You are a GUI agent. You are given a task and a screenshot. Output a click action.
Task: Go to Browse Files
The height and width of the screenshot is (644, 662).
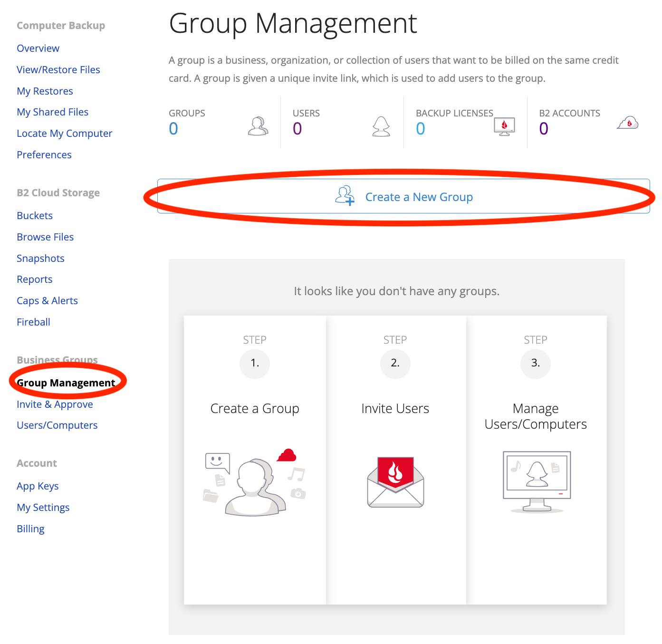(x=45, y=237)
